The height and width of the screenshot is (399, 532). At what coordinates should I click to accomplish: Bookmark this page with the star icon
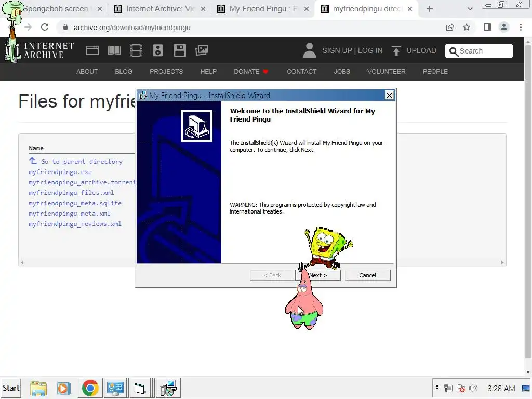click(x=467, y=27)
